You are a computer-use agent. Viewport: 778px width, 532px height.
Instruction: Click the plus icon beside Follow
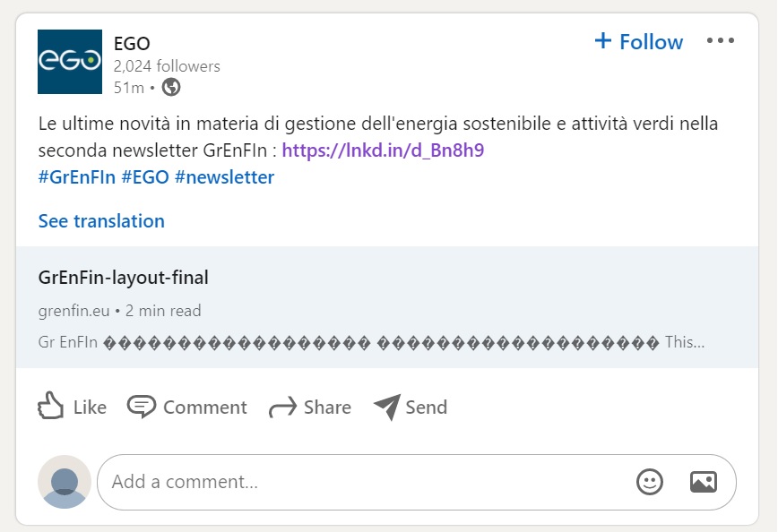603,40
